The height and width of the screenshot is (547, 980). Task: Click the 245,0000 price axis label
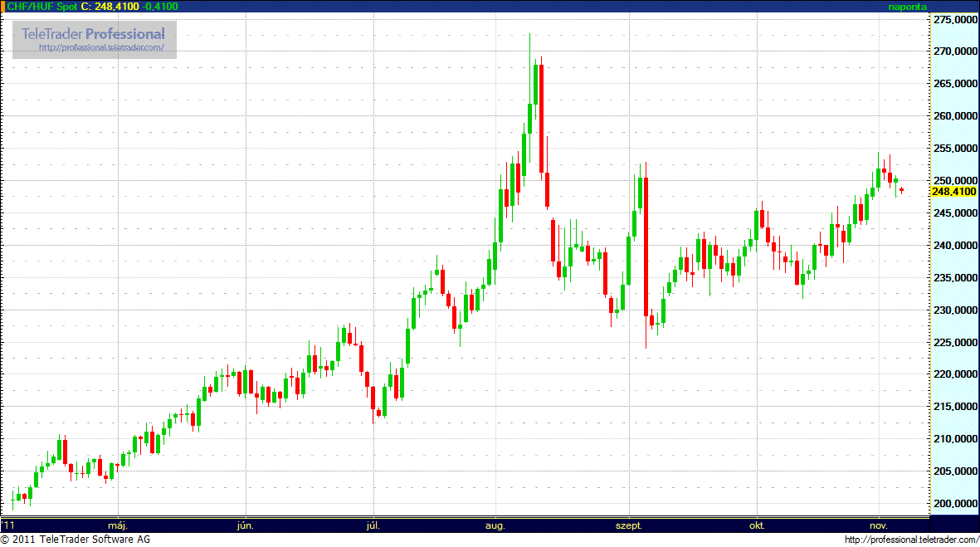tap(955, 212)
